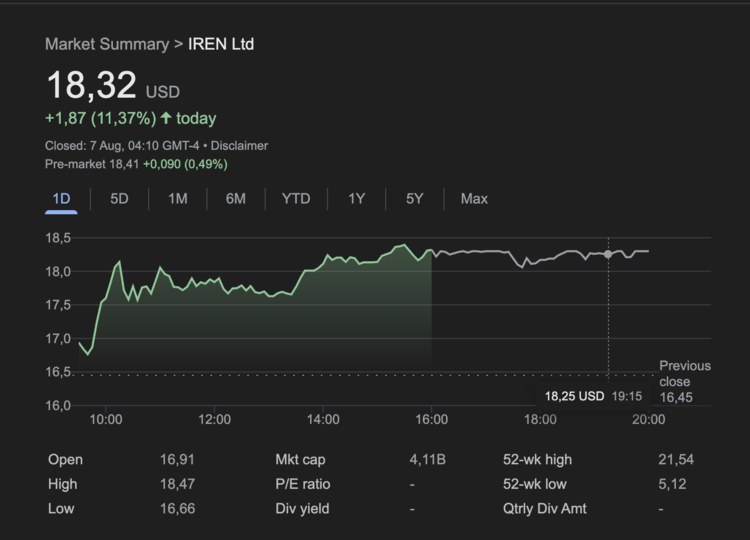Viewport: 750px width, 540px height.
Task: Show the 6M chart range
Action: pos(235,198)
